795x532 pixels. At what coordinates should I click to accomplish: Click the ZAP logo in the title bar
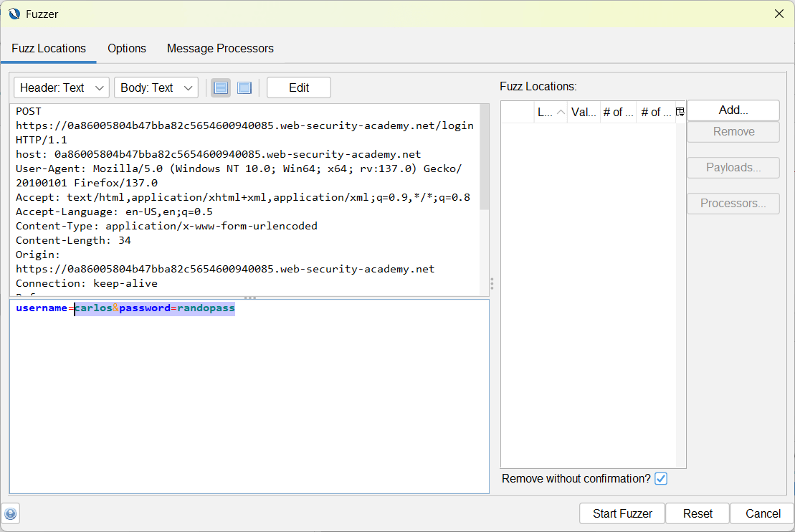point(14,14)
